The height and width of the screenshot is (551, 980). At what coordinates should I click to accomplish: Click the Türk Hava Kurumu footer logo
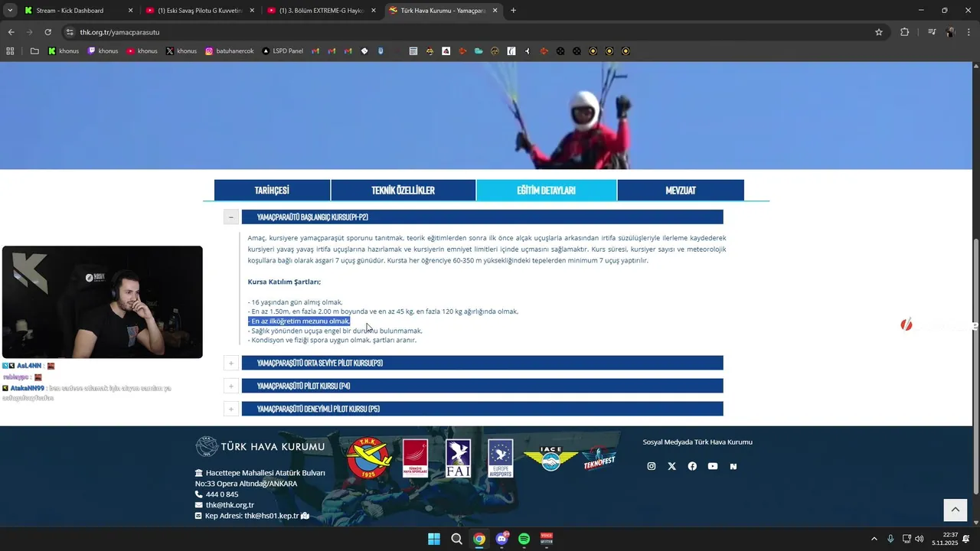(260, 446)
